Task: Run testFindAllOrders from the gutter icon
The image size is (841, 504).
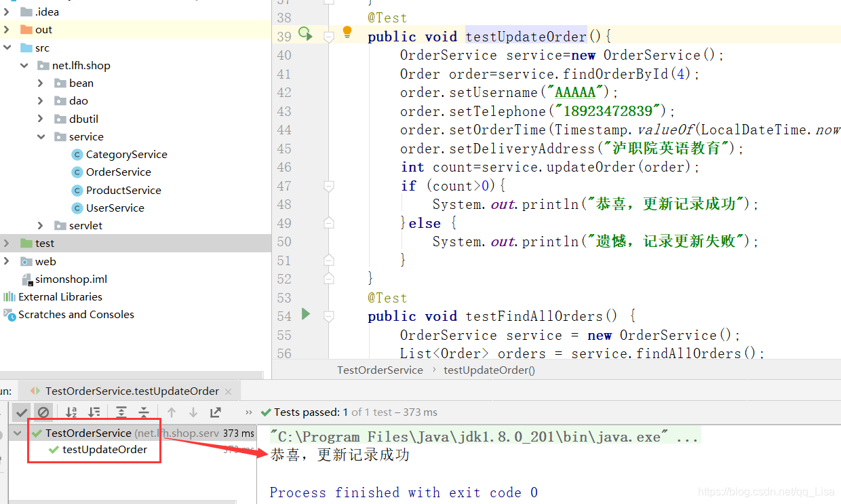Action: coord(306,313)
